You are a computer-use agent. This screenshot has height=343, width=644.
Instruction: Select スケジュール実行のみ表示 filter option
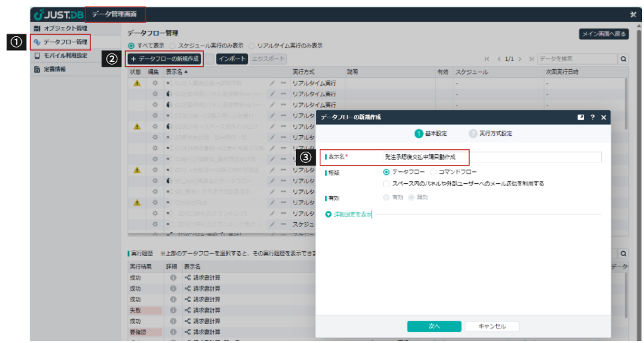pos(172,46)
